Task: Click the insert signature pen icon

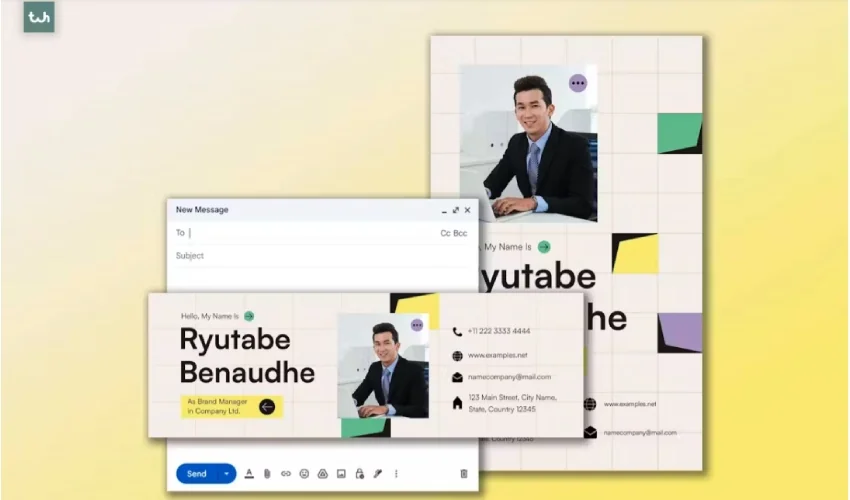Action: pyautogui.click(x=378, y=474)
